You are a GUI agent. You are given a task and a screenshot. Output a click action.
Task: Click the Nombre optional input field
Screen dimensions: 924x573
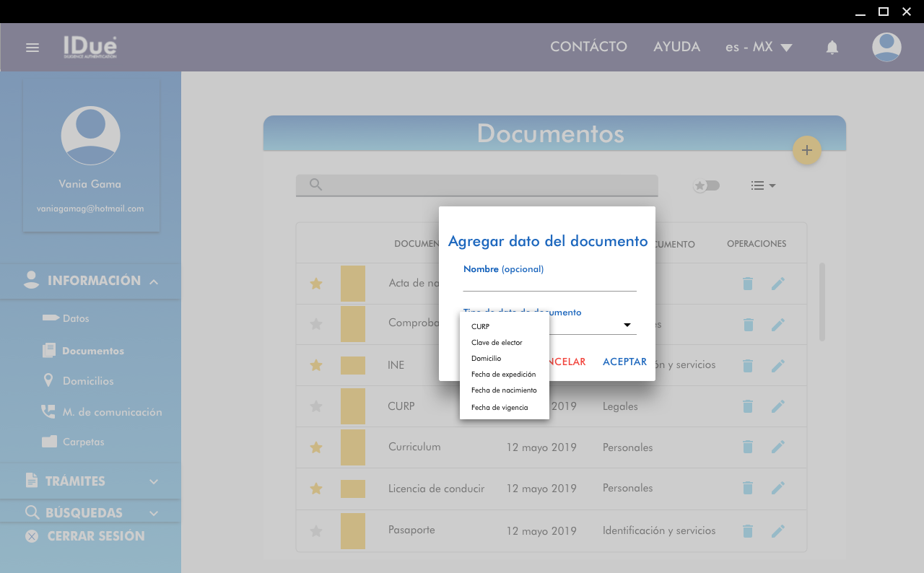tap(549, 283)
